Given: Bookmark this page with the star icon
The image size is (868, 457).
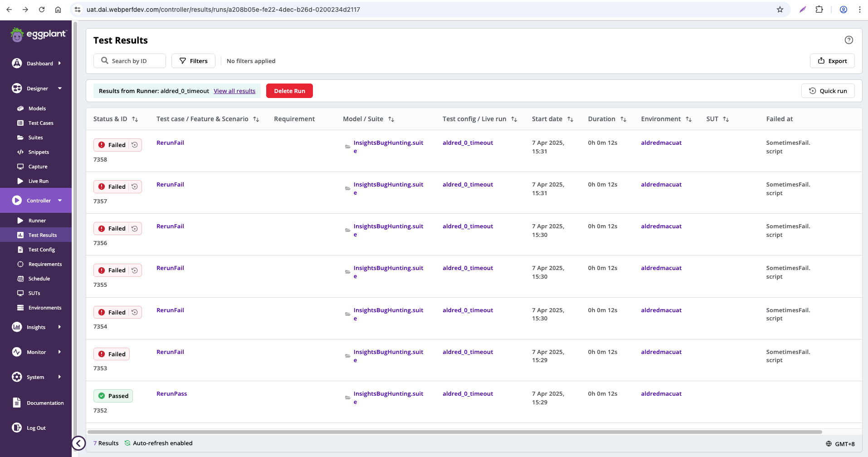Looking at the screenshot, I should click(x=780, y=10).
